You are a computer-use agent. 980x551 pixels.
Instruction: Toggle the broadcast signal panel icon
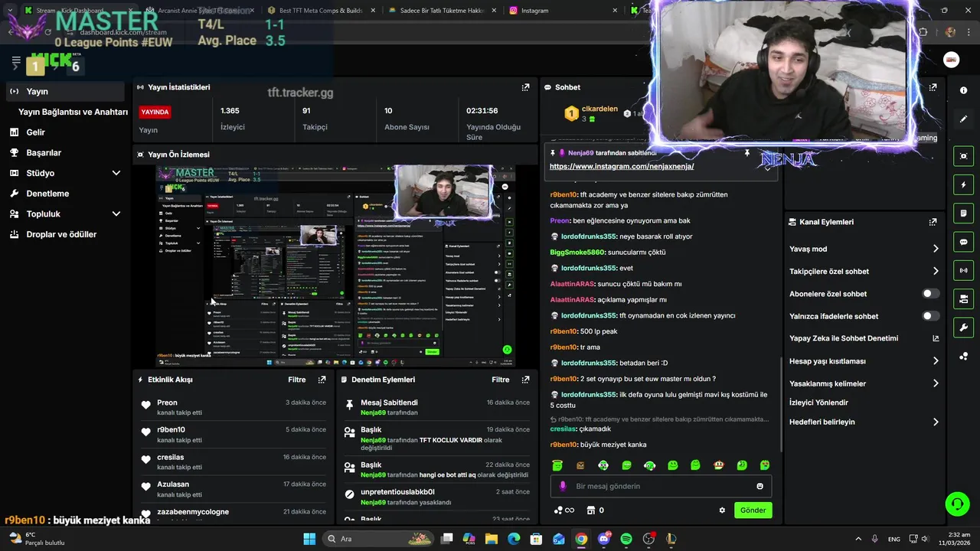click(x=963, y=270)
